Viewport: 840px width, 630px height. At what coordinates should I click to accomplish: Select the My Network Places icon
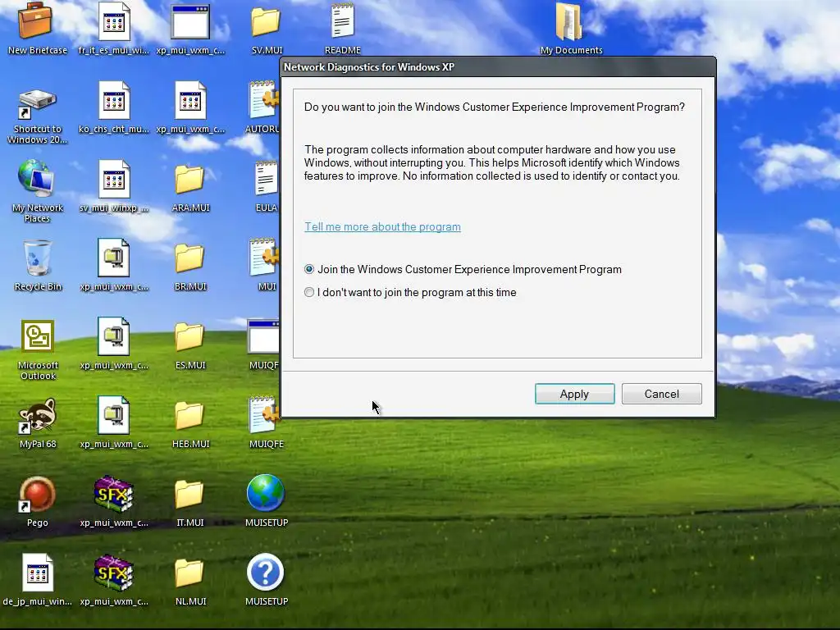pyautogui.click(x=36, y=178)
